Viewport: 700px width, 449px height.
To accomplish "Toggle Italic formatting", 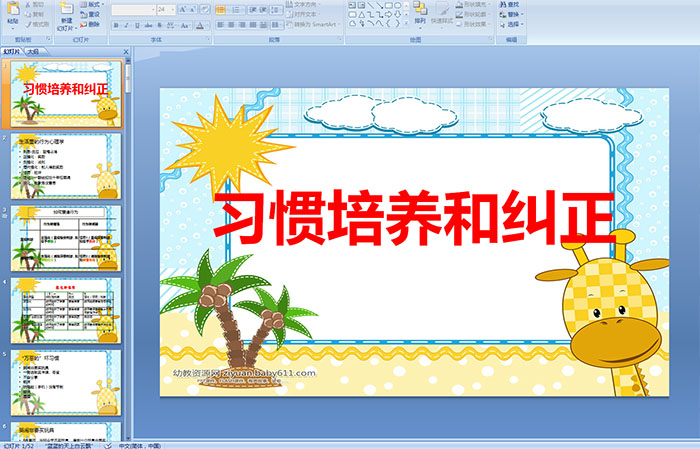I will (126, 25).
